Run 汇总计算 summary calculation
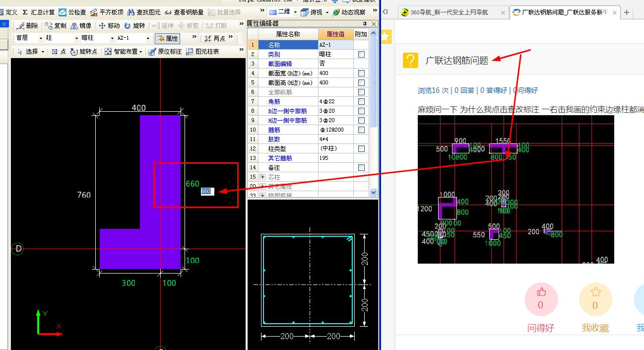The width and height of the screenshot is (644, 350). click(38, 12)
